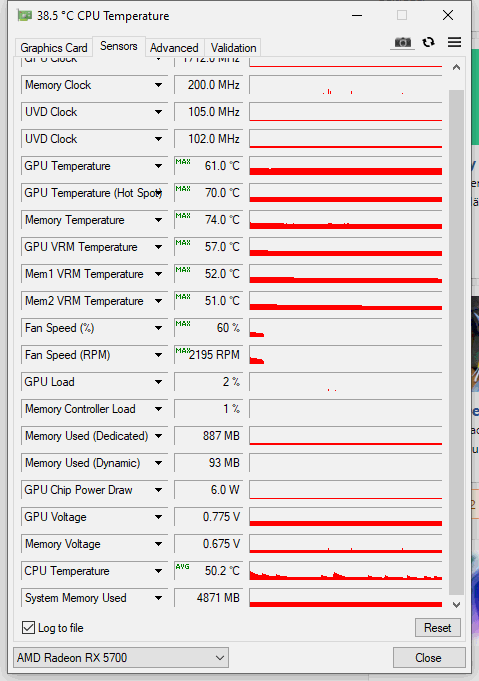Expand the Memory Clock sensor dropdown arrow

click(159, 85)
